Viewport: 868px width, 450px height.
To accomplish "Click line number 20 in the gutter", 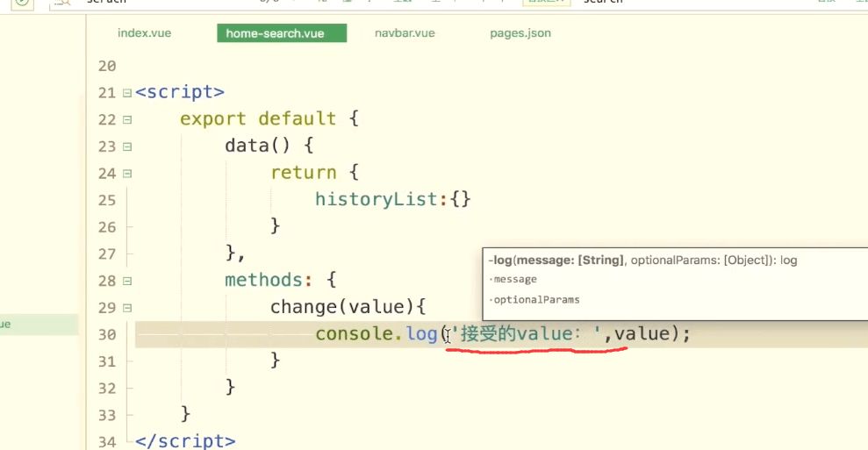I will pos(107,67).
